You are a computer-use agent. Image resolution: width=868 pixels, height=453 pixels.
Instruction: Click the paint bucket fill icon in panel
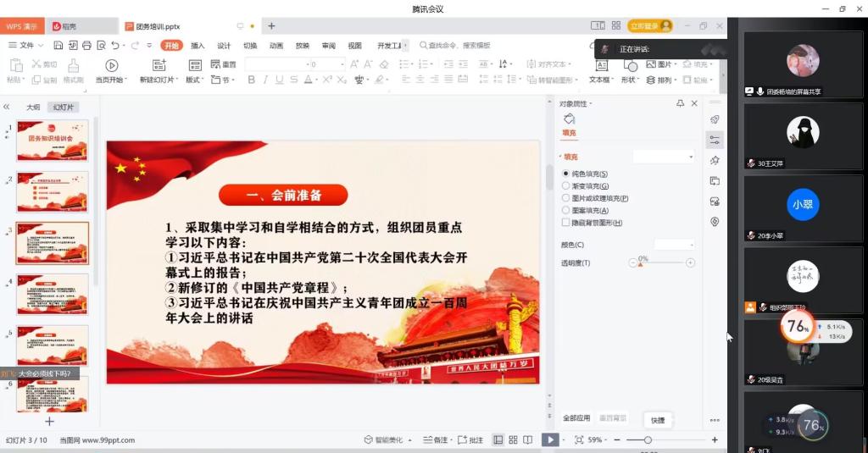pos(569,119)
